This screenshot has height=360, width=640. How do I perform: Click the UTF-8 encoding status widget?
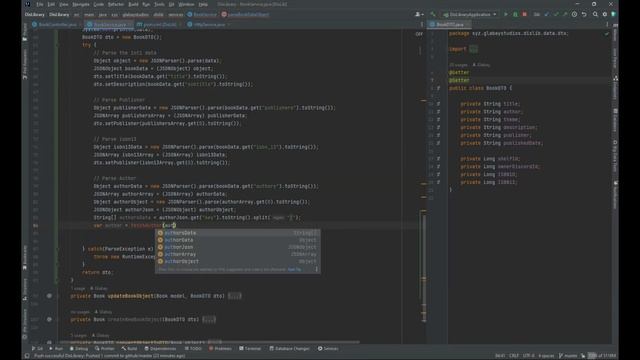[528, 356]
